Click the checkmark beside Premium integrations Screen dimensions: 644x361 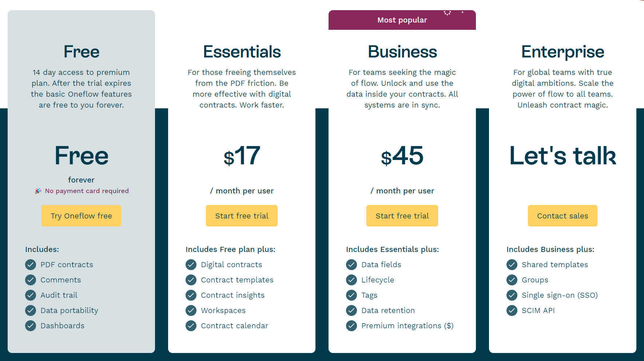(x=351, y=326)
